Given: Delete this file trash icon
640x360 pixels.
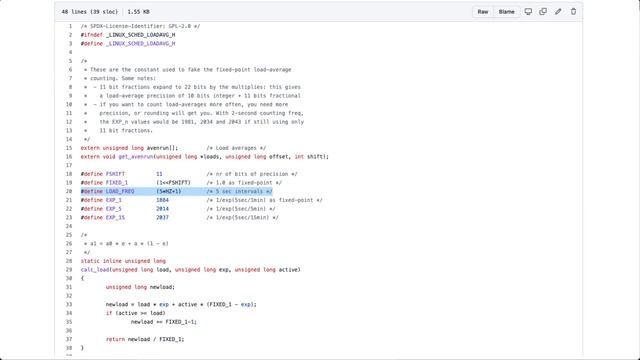Looking at the screenshot, I should click(x=573, y=12).
